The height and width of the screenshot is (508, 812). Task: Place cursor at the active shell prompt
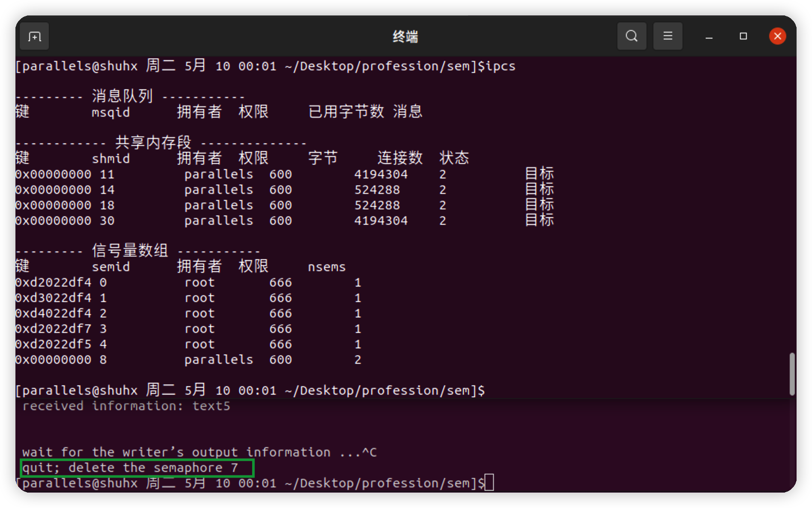(490, 483)
